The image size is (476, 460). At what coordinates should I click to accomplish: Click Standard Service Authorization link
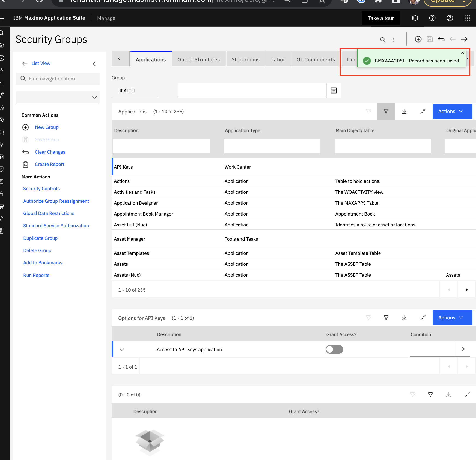click(56, 226)
